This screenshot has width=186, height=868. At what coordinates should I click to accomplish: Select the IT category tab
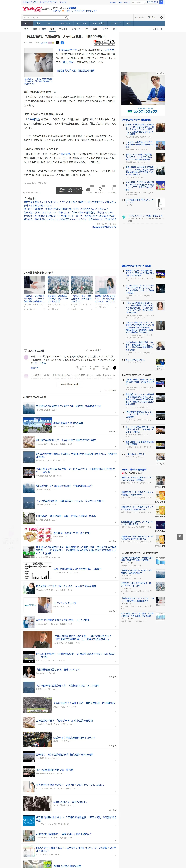click(x=86, y=29)
